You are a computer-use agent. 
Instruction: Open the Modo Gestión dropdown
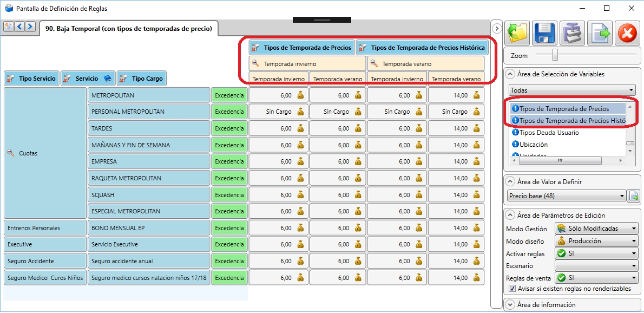pos(597,229)
